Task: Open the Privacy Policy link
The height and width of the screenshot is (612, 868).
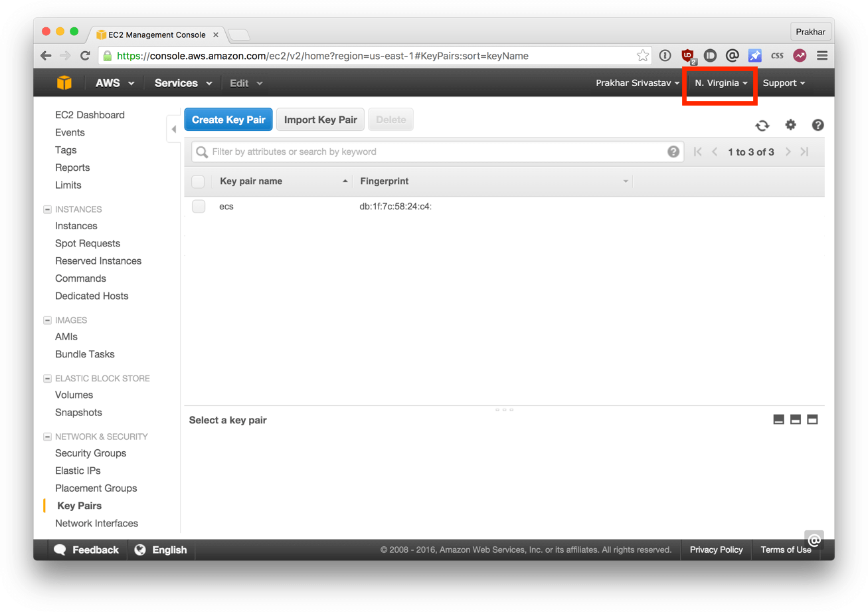Action: pyautogui.click(x=716, y=550)
